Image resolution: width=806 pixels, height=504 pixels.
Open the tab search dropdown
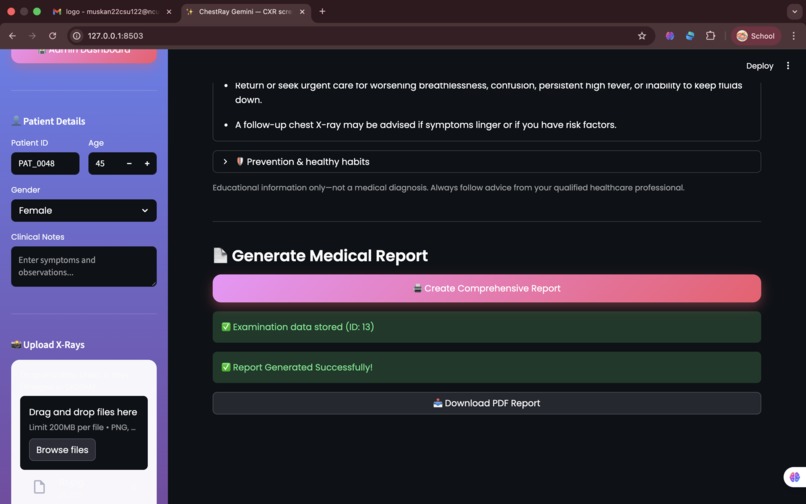pyautogui.click(x=794, y=11)
